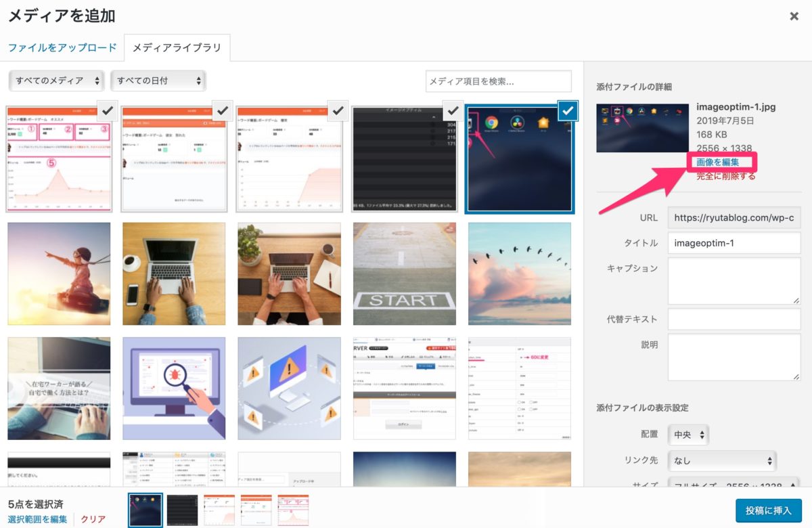
Task: Click the third thumbnail in selection tray
Action: [x=219, y=510]
